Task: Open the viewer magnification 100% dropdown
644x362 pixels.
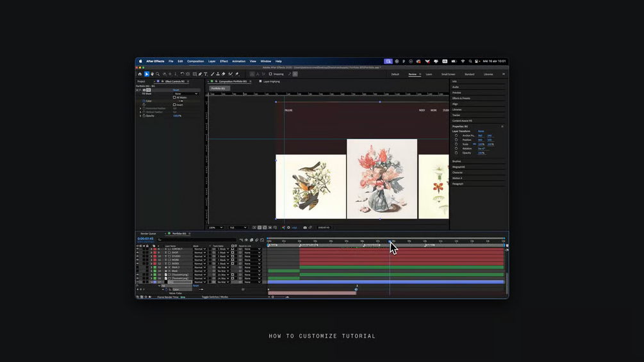Action: tap(215, 227)
